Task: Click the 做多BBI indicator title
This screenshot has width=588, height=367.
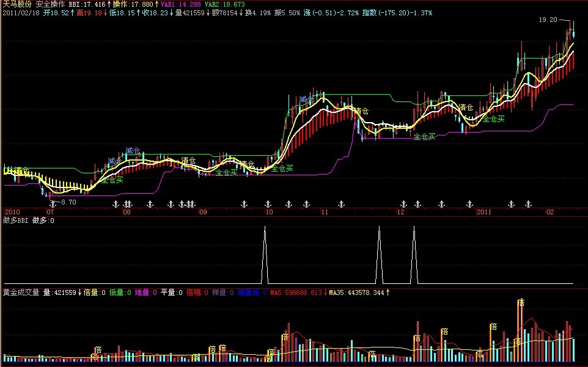Action: tap(16, 220)
